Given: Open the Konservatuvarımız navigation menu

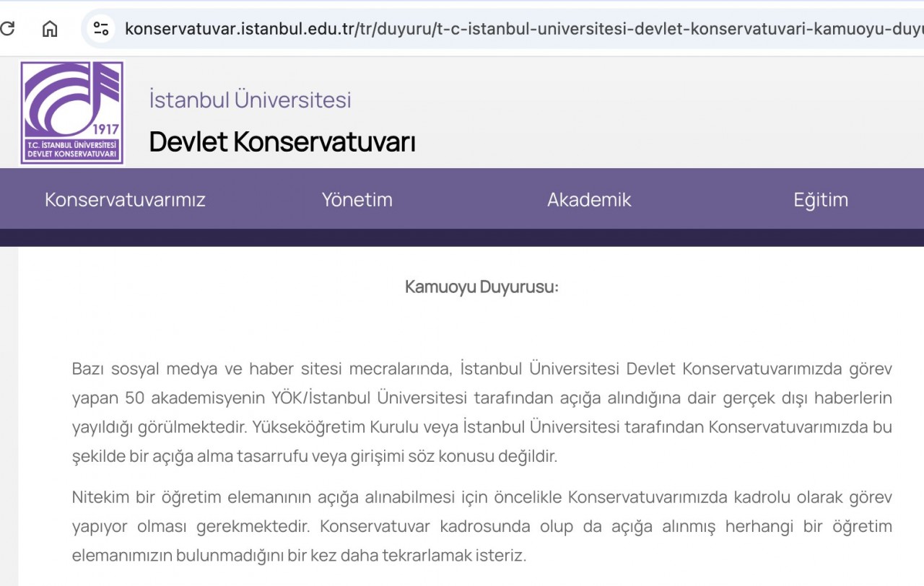Looking at the screenshot, I should tap(124, 199).
